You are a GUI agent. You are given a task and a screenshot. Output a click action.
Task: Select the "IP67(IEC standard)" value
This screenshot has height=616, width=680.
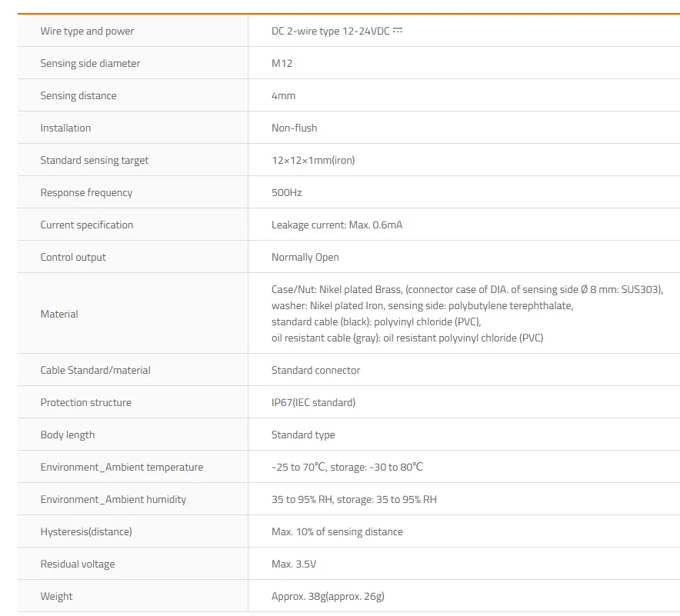pyautogui.click(x=313, y=403)
